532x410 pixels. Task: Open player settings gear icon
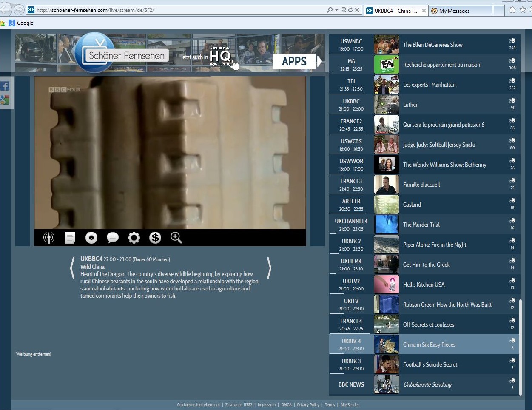coord(134,238)
